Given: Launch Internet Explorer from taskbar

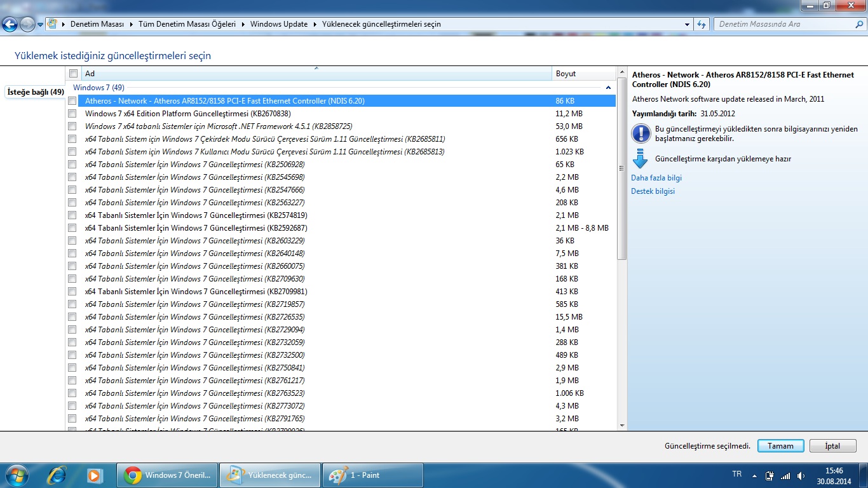Looking at the screenshot, I should point(58,475).
